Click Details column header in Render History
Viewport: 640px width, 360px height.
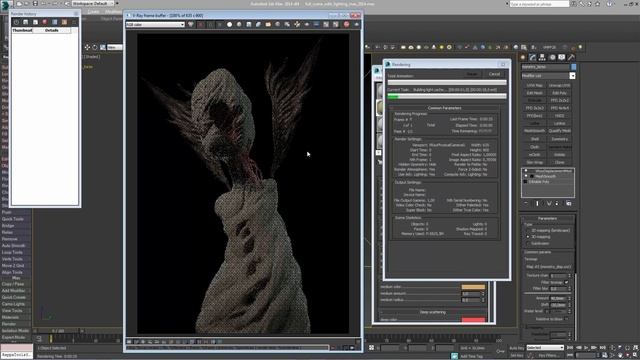pyautogui.click(x=51, y=30)
